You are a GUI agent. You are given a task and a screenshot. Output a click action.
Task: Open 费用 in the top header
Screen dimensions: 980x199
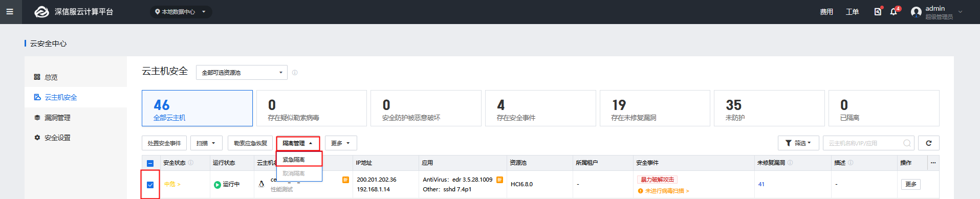point(826,12)
